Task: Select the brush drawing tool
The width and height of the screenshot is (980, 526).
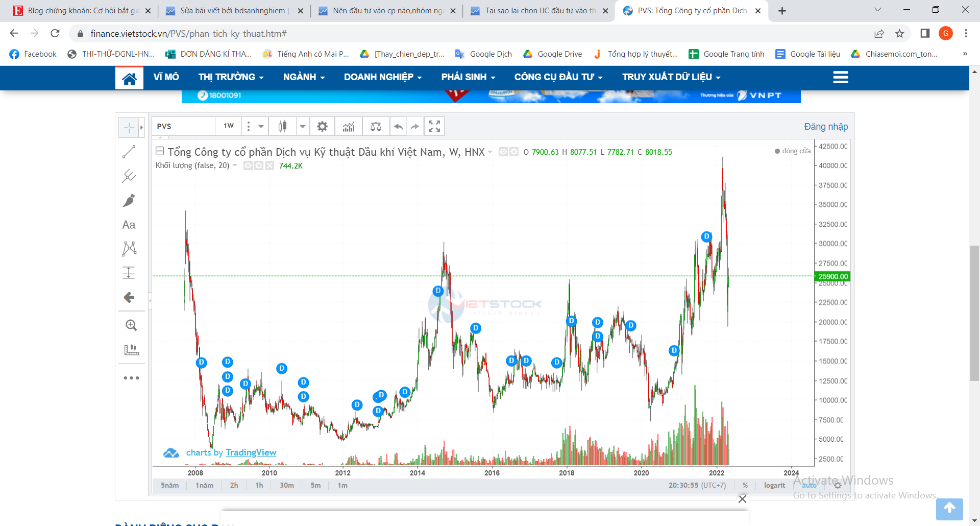Action: pos(129,201)
